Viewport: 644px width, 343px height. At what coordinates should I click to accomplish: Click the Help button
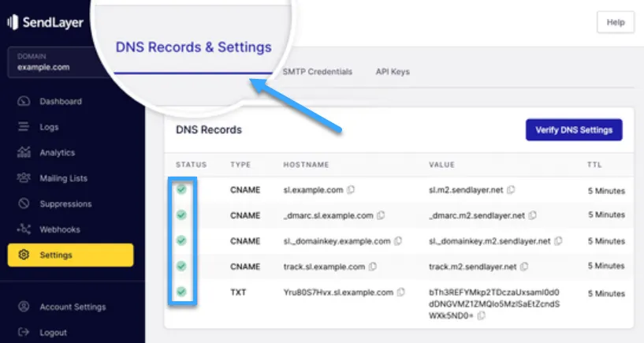[x=616, y=22]
